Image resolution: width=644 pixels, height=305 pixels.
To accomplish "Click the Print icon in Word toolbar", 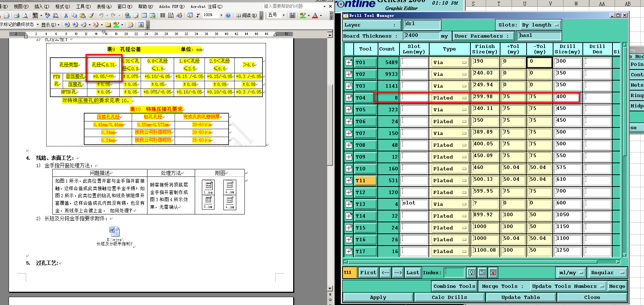I will (16, 15).
